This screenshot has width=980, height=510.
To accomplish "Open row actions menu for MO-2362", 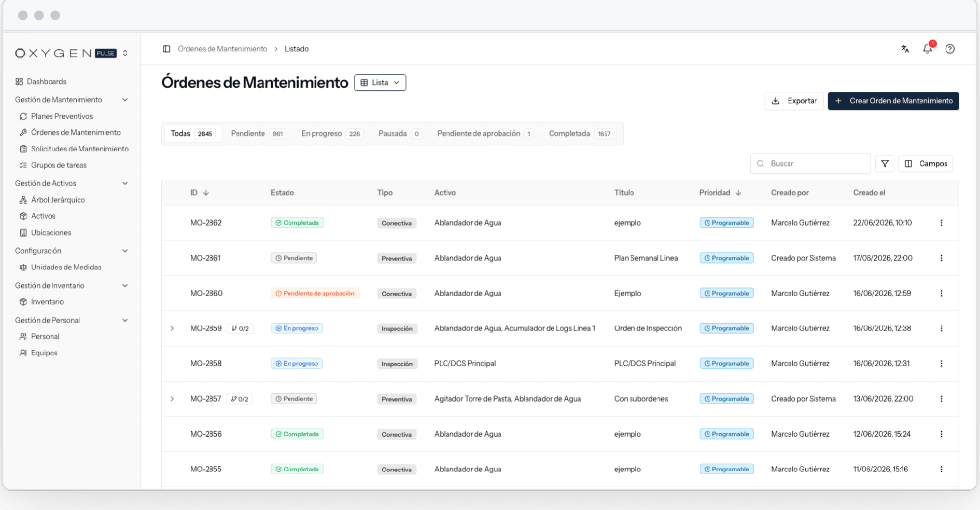I will 942,223.
